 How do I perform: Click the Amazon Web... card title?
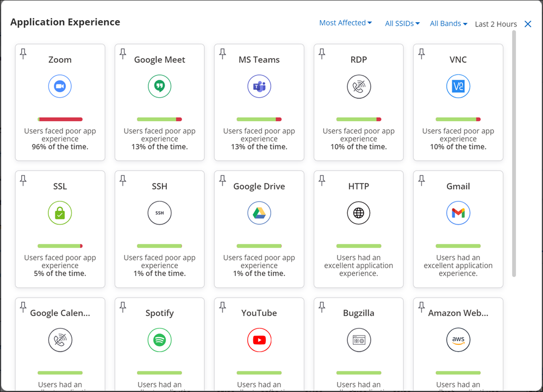(458, 313)
